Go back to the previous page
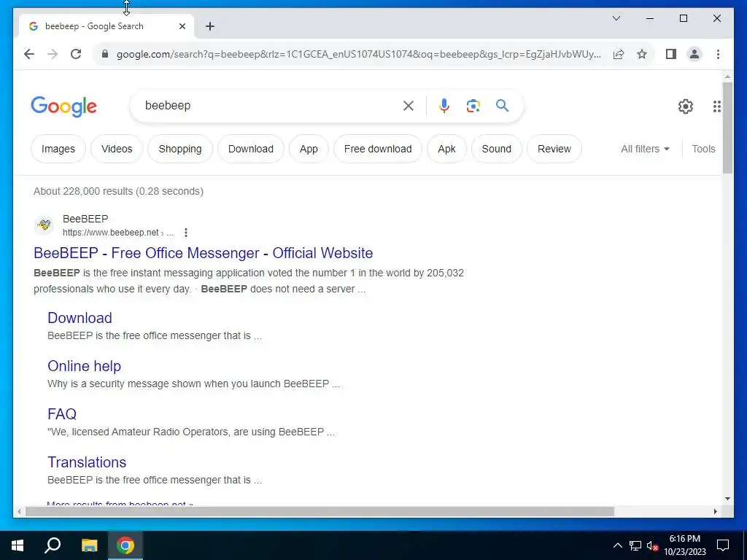Image resolution: width=747 pixels, height=560 pixels. tap(29, 54)
